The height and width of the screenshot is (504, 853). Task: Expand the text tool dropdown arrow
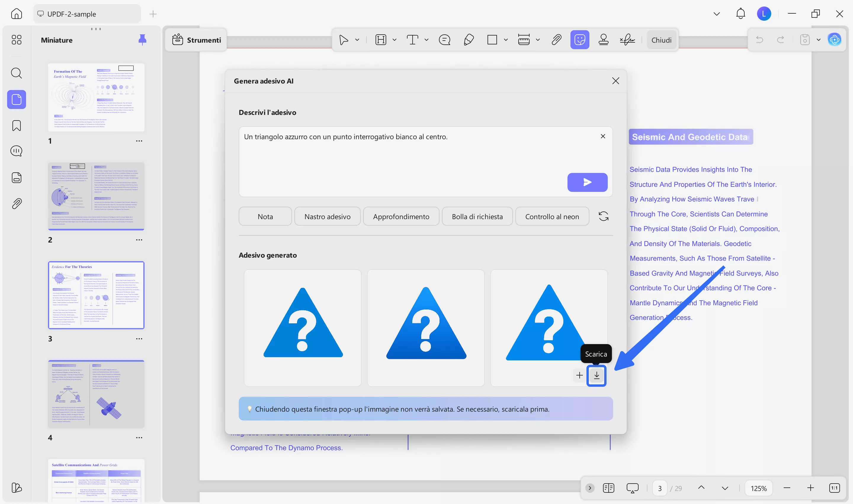426,40
